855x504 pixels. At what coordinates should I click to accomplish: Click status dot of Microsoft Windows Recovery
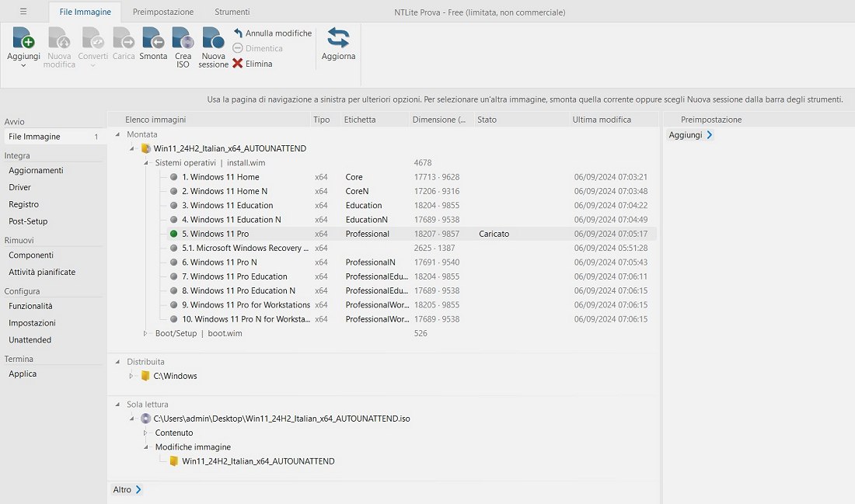[174, 248]
